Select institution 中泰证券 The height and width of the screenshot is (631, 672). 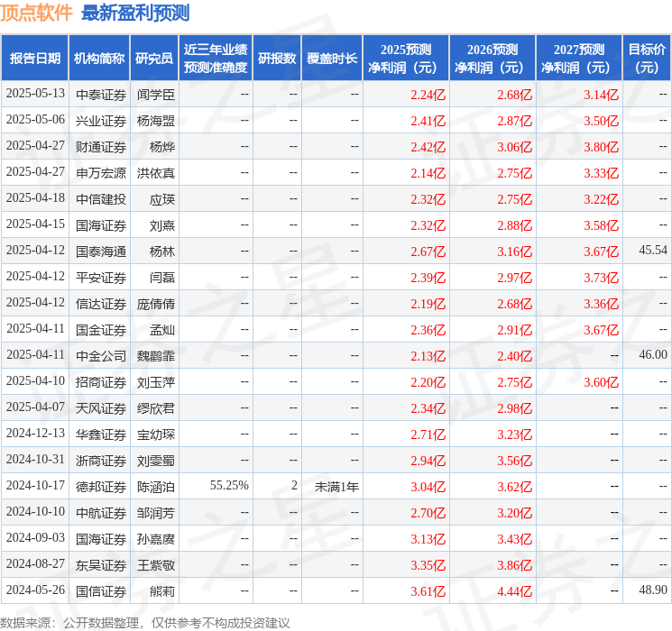101,95
